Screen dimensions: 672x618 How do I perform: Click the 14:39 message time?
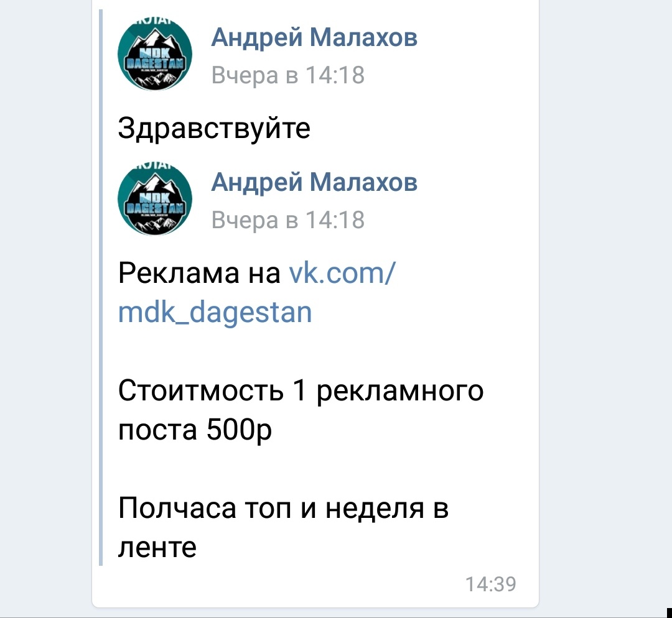click(491, 584)
